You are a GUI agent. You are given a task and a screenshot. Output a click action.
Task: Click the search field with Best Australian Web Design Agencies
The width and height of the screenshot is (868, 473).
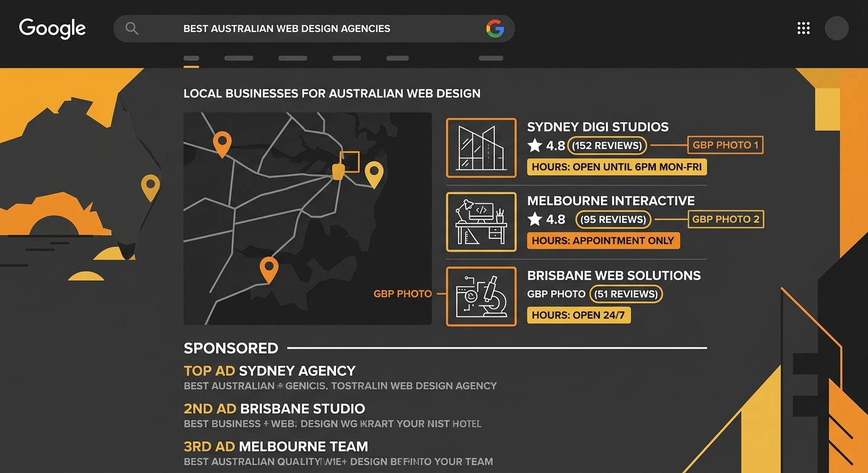click(314, 28)
